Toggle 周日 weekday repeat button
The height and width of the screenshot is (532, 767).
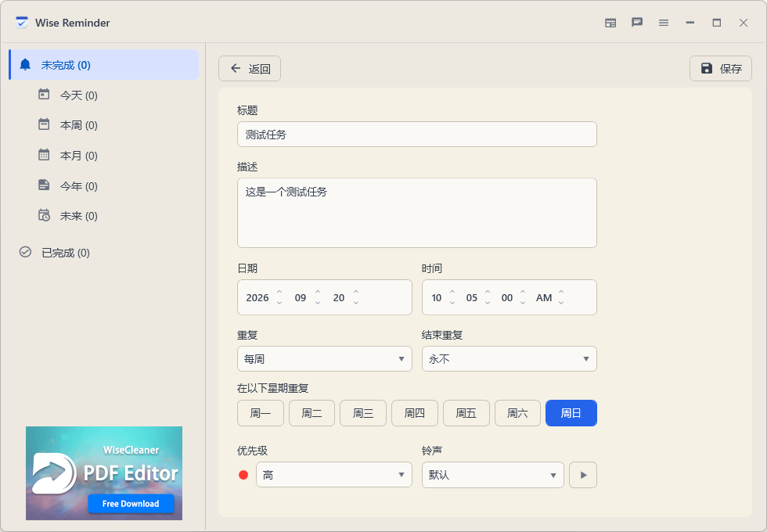tap(571, 413)
